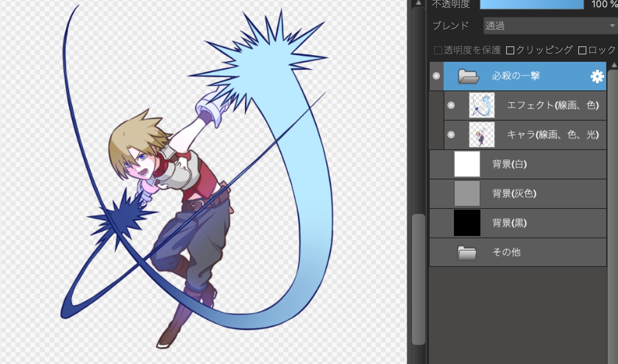Image resolution: width=618 pixels, height=364 pixels.
Task: Enable 透明度を保護 checkbox
Action: click(x=438, y=50)
